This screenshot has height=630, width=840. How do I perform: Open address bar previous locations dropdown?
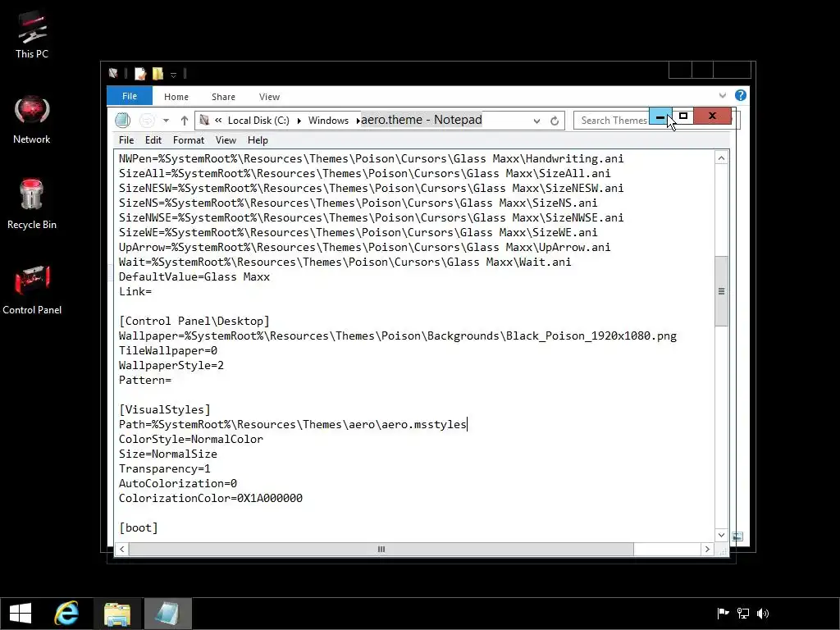point(536,121)
